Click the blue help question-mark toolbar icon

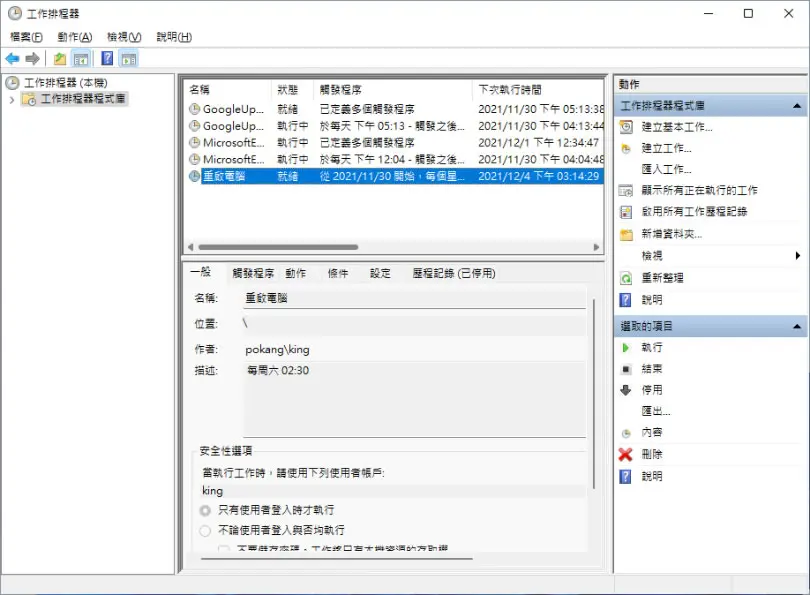tap(107, 58)
